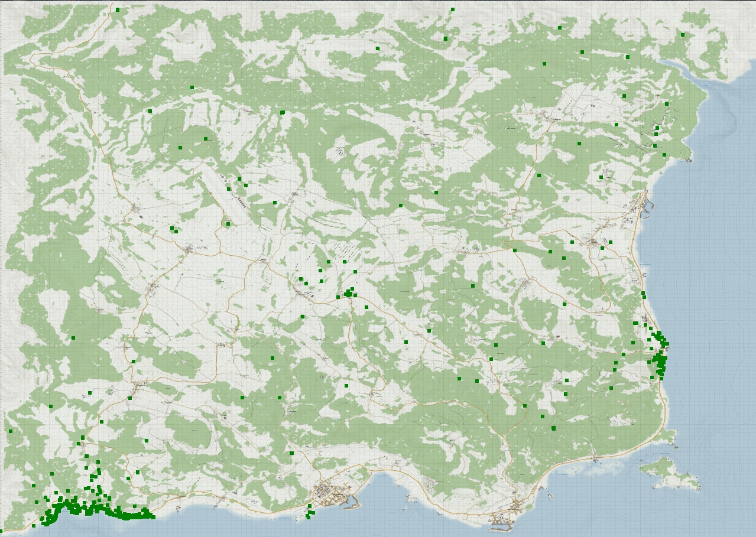Click the tight marker cluster in the map center

pyautogui.click(x=349, y=292)
